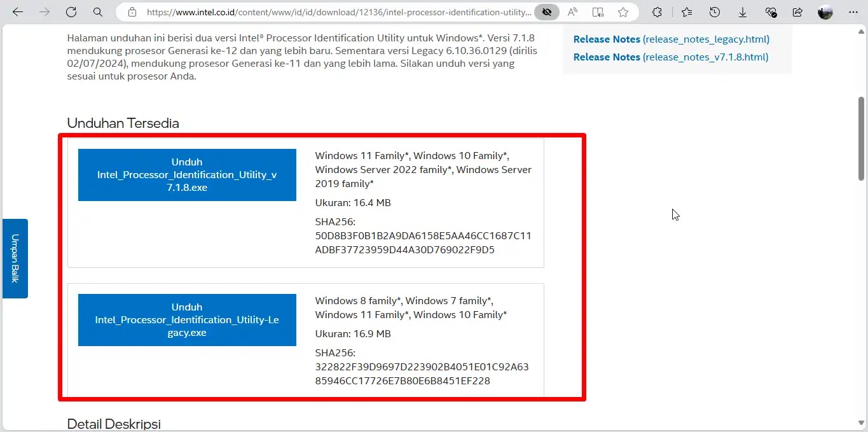Open the search magnifier icon

(97, 12)
